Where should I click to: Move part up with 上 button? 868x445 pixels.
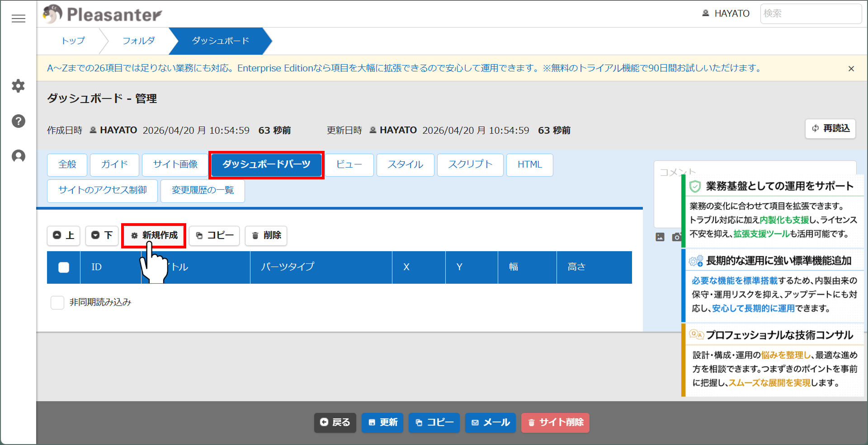coord(63,235)
